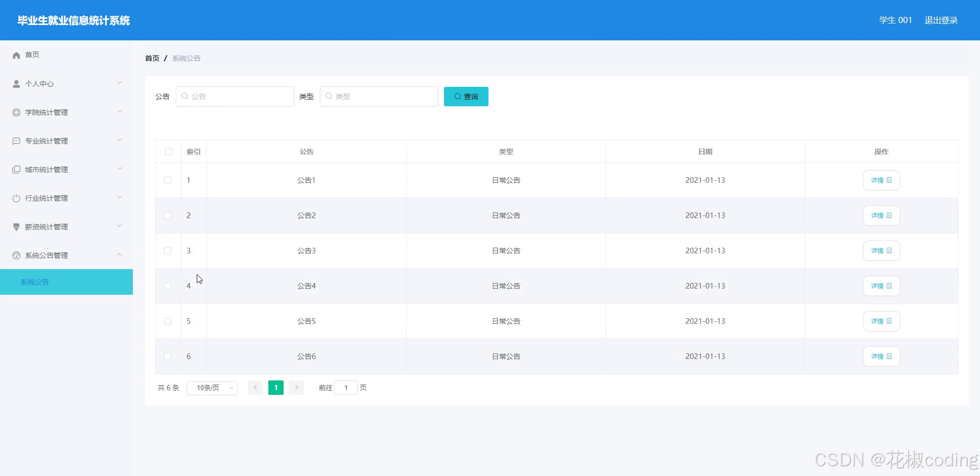Image resolution: width=980 pixels, height=476 pixels.
Task: Click the icon beside 薪资统计管理
Action: (16, 227)
